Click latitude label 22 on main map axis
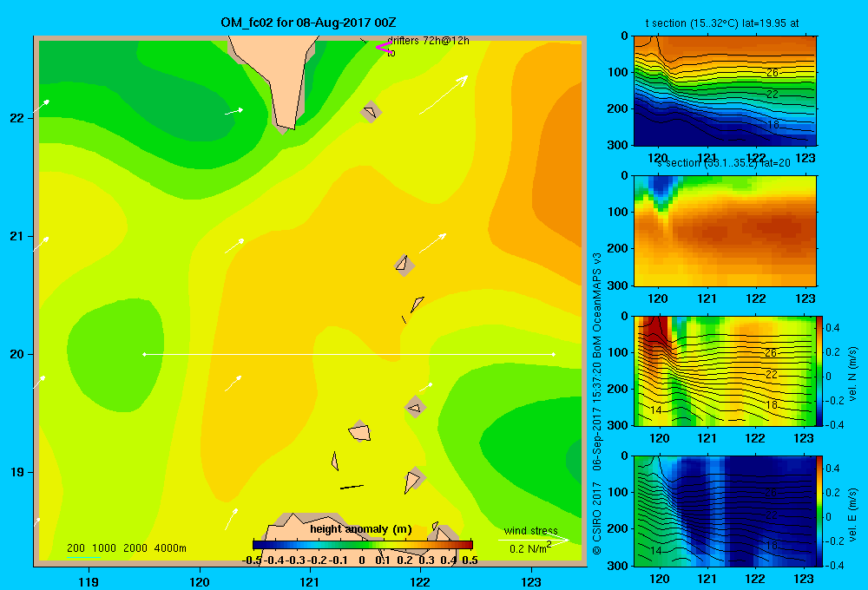The height and width of the screenshot is (590, 868). (16, 118)
